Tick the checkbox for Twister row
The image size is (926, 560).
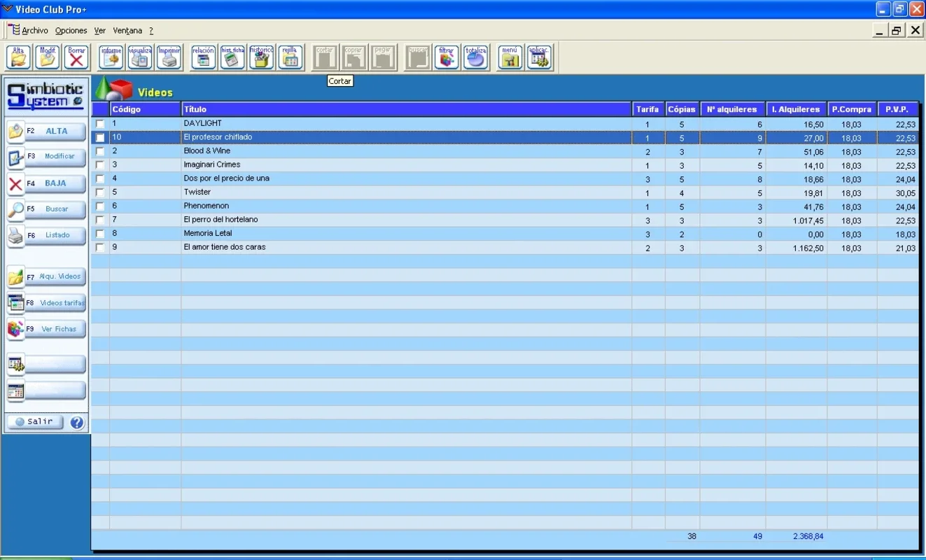[100, 192]
